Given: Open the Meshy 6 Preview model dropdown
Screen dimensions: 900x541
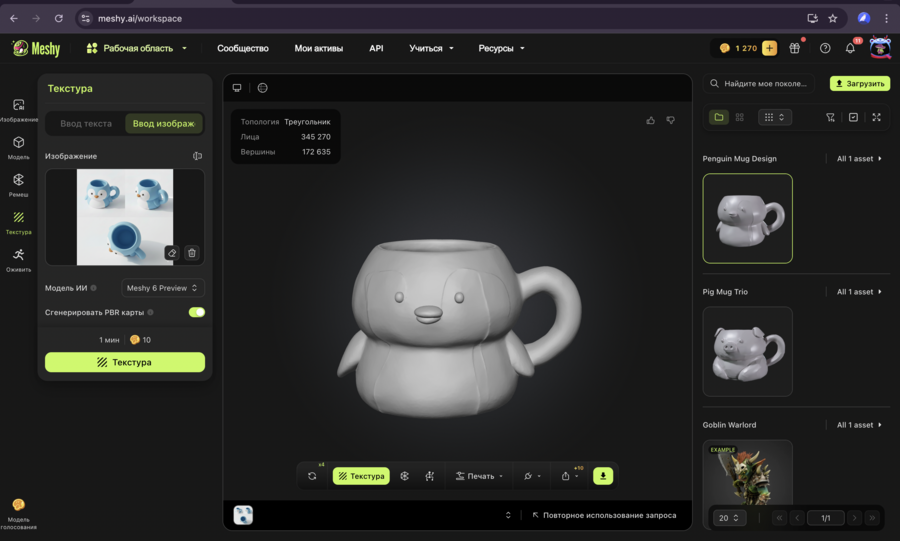Looking at the screenshot, I should pyautogui.click(x=163, y=288).
